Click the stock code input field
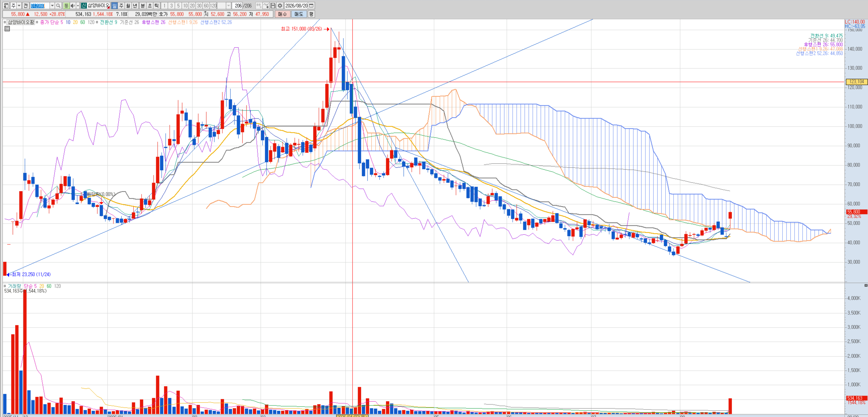Viewport: 868px width, 417px height. [x=40, y=6]
